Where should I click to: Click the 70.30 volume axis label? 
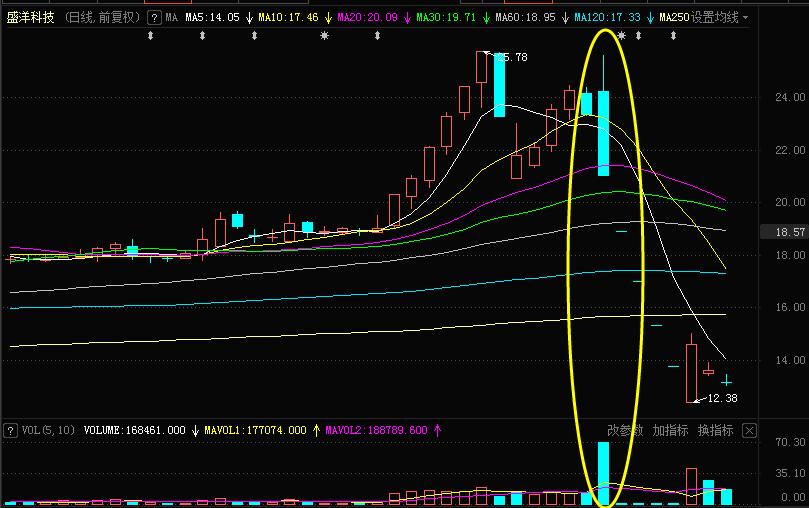pos(789,442)
